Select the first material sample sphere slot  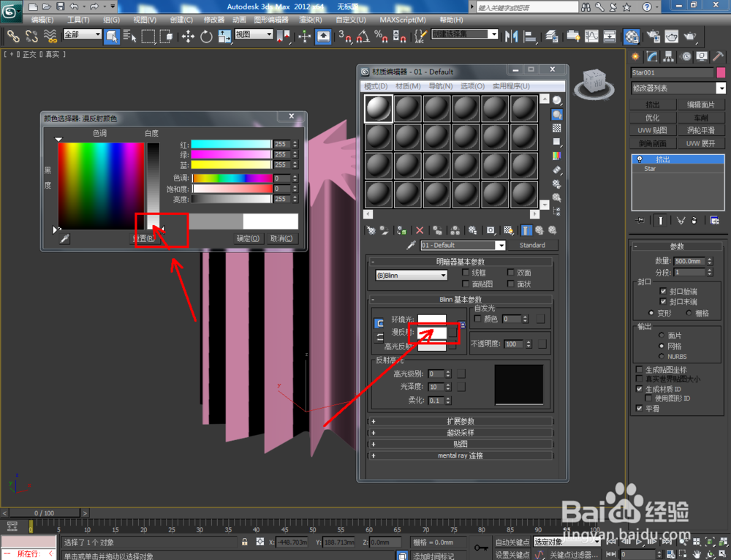tap(379, 109)
